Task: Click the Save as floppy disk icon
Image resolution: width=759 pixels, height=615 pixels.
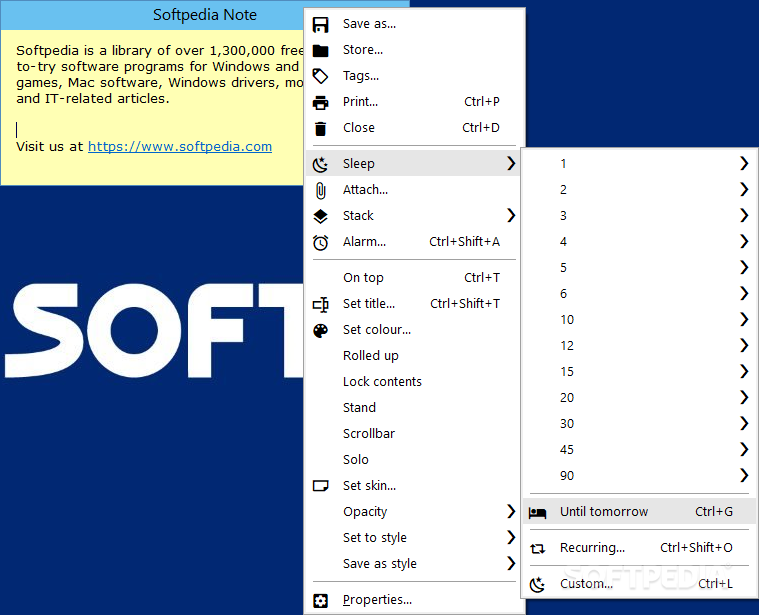Action: [320, 24]
